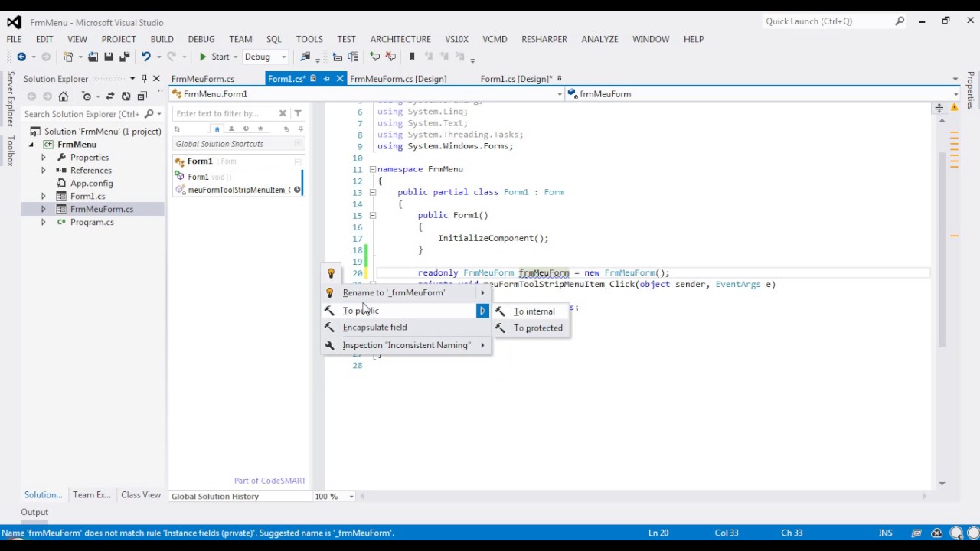The height and width of the screenshot is (551, 980).
Task: Clear the filter text with X icon
Action: click(283, 114)
